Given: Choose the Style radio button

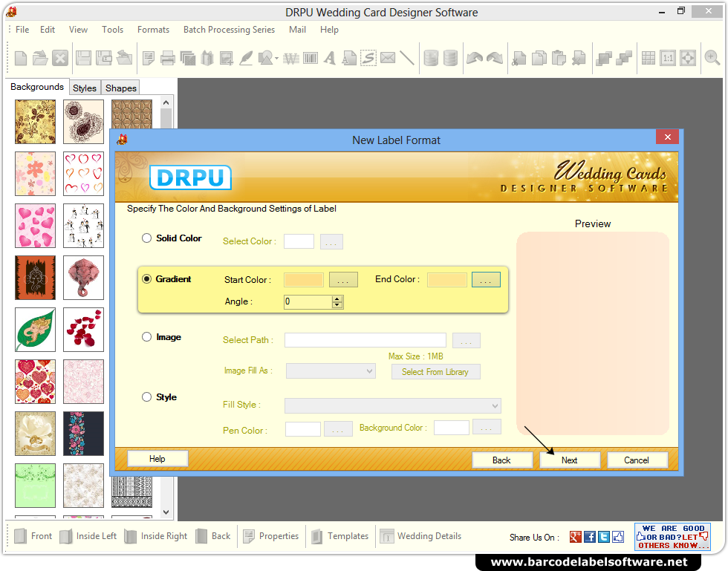Looking at the screenshot, I should pos(147,397).
